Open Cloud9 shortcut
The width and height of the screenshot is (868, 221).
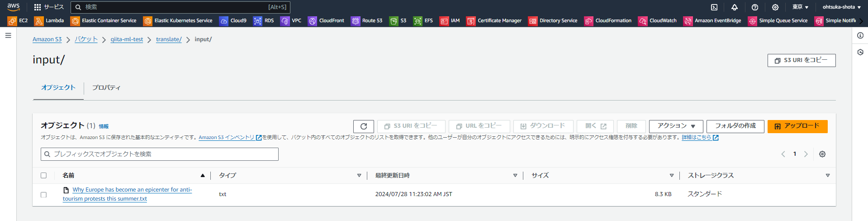[233, 21]
